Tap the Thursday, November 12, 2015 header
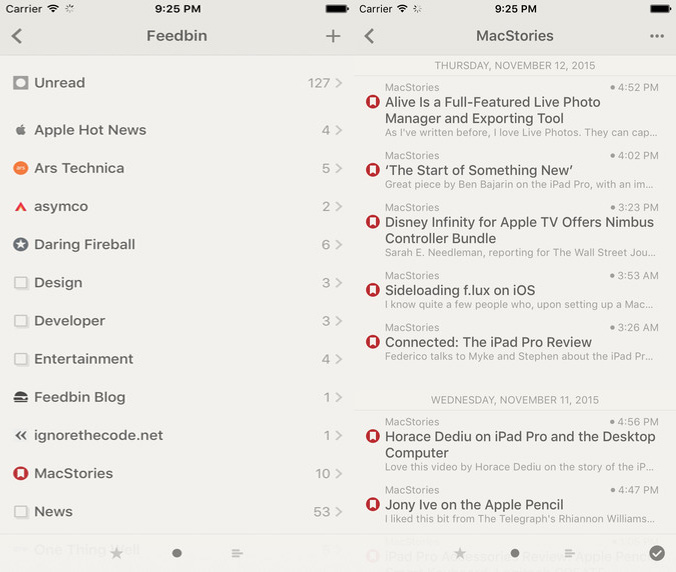The width and height of the screenshot is (676, 572). point(515,66)
